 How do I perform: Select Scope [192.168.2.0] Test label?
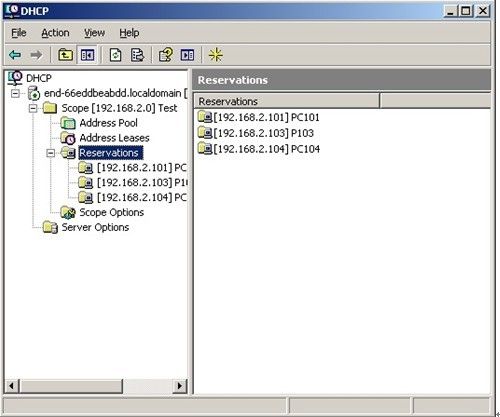(119, 108)
